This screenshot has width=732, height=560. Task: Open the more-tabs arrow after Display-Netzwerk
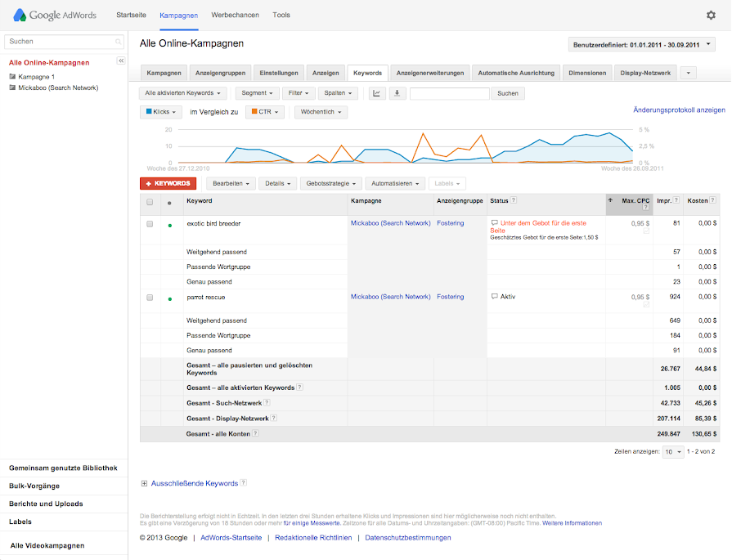[689, 73]
